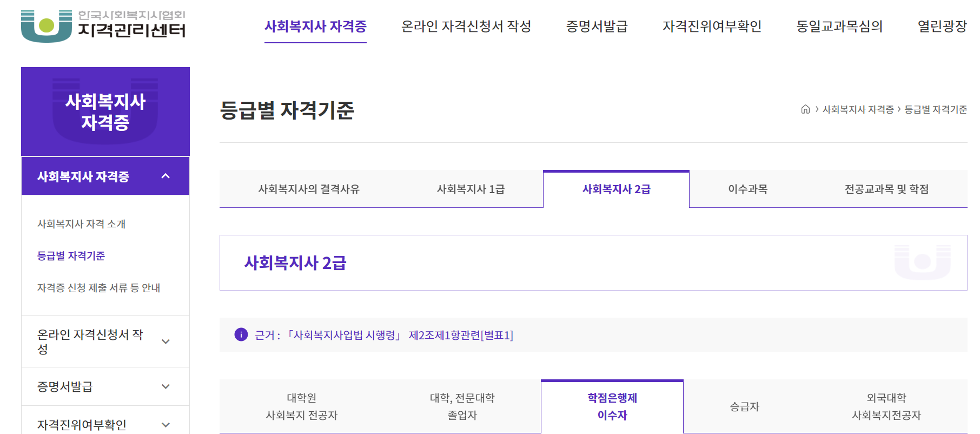Viewport: 980px width, 434px height.
Task: Collapse the 사회복지사 자격증 sidebar section
Action: coord(165,176)
